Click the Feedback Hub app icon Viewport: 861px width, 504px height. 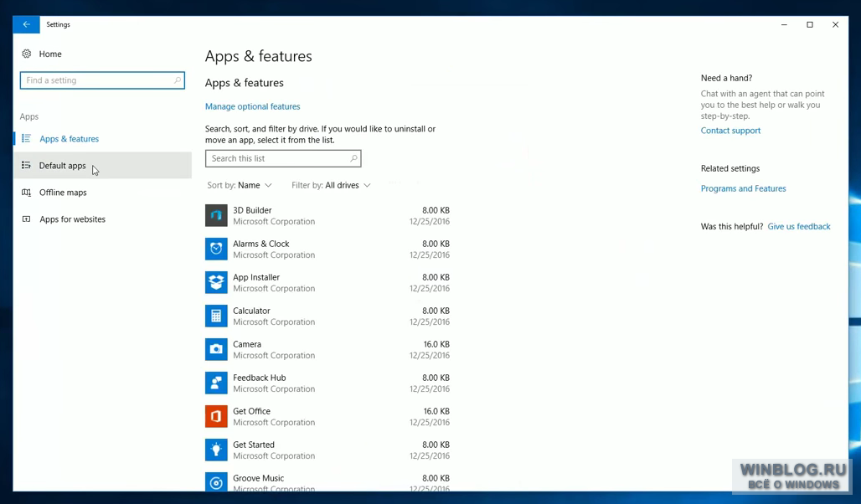point(216,383)
